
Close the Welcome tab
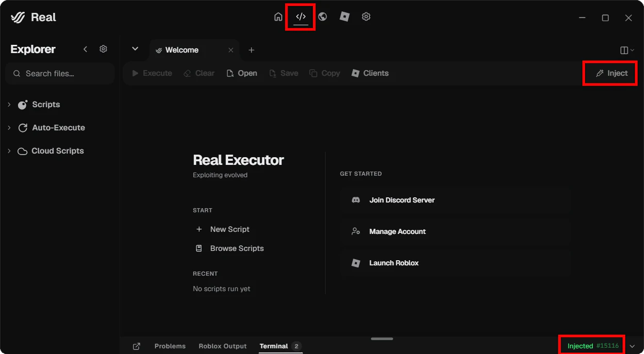[231, 50]
